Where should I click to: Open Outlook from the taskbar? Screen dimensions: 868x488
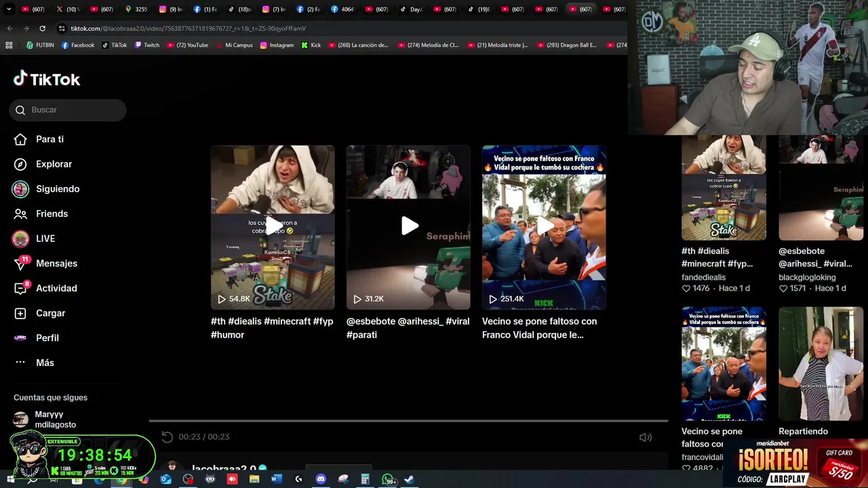(x=166, y=479)
